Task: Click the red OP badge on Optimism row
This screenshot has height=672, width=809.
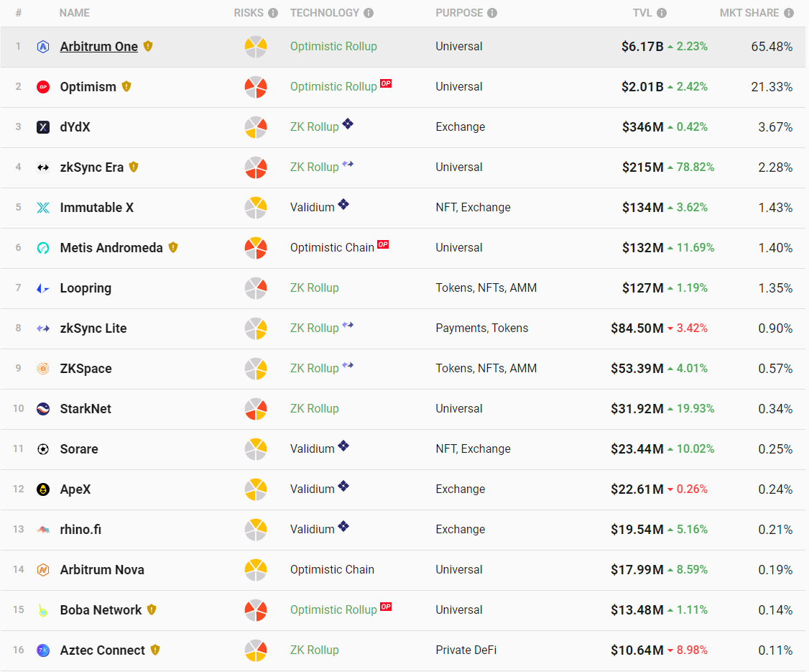Action: (x=386, y=83)
